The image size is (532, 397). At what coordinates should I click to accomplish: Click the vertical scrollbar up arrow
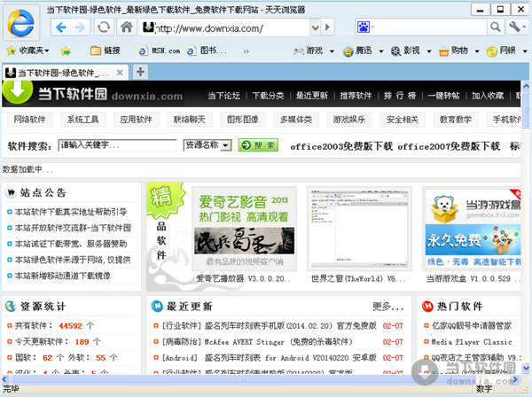[x=526, y=85]
